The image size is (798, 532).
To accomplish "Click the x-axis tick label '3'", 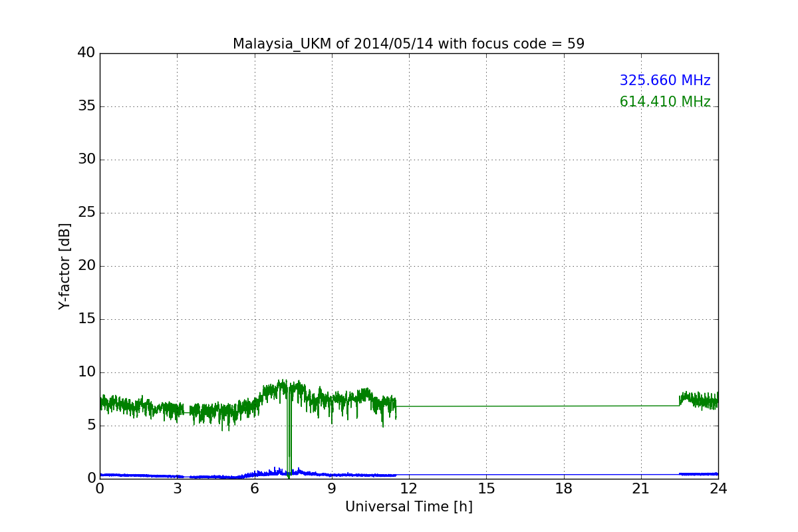I will tap(177, 488).
